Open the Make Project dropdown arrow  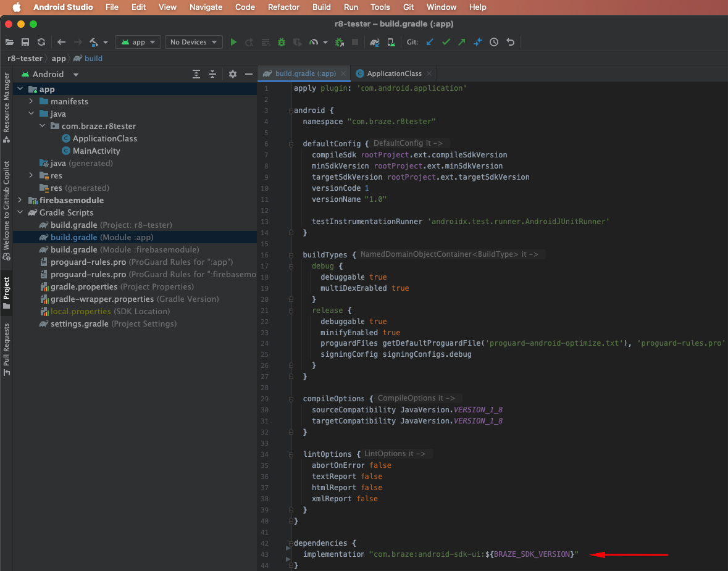(106, 43)
